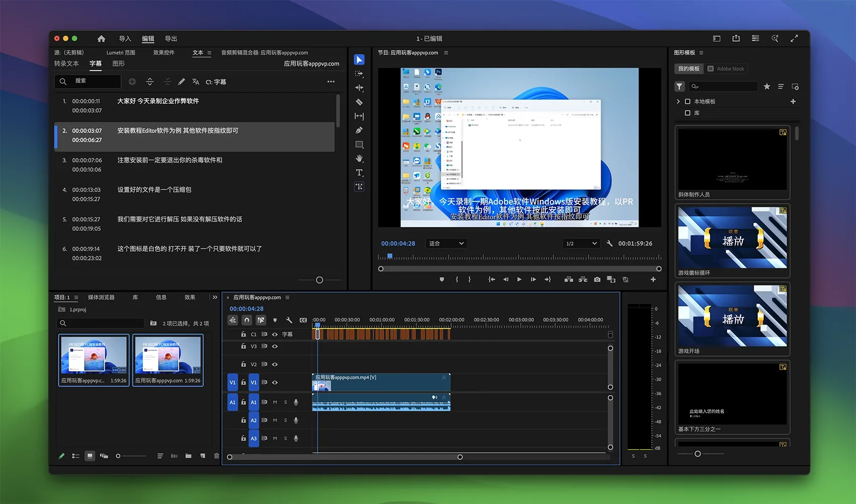Screen dimensions: 856x504
Task: Click the V1 track target button
Action: pyautogui.click(x=254, y=383)
